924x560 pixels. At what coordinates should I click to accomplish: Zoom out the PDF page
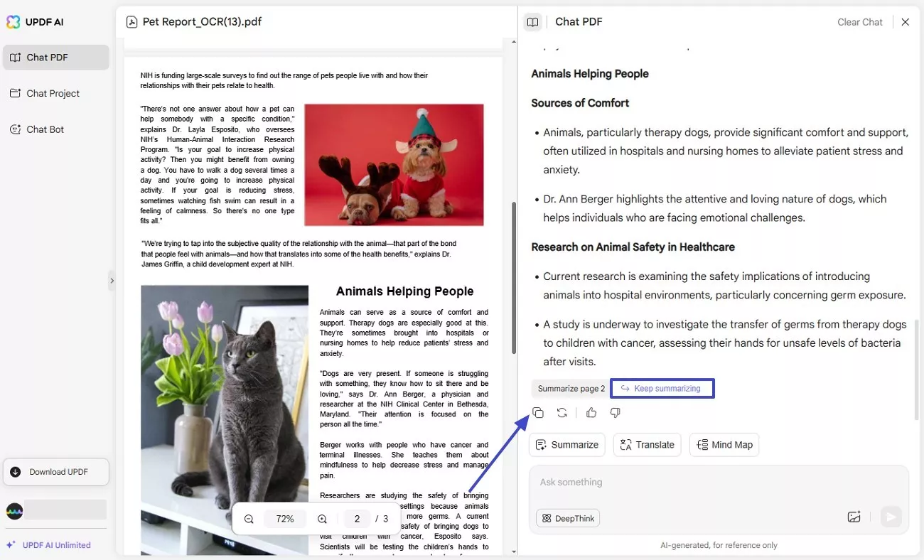(249, 519)
